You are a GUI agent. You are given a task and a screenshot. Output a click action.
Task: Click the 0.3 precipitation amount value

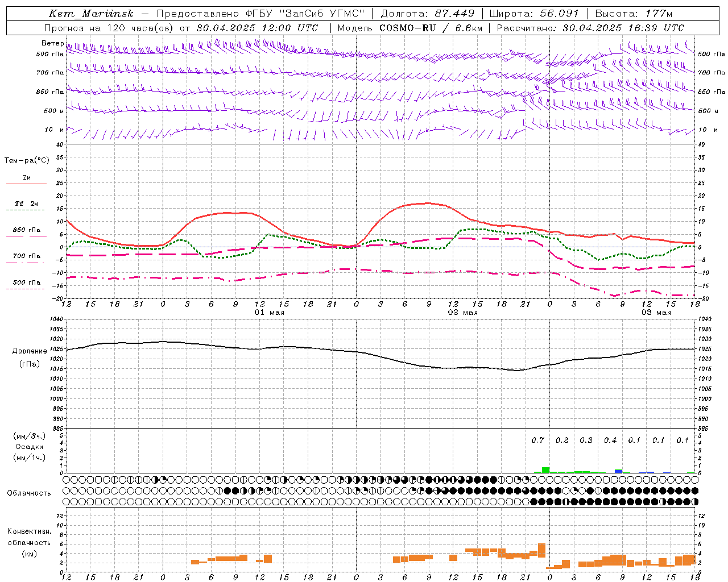(586, 440)
